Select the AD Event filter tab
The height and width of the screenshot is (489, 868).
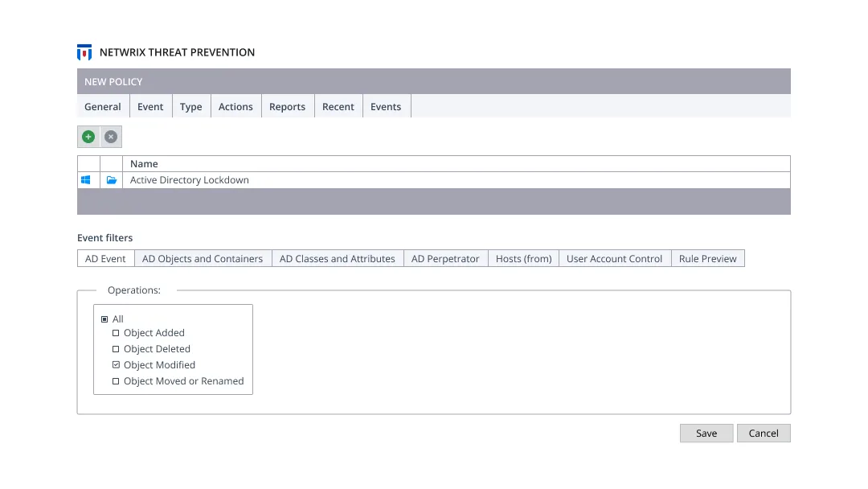106,259
